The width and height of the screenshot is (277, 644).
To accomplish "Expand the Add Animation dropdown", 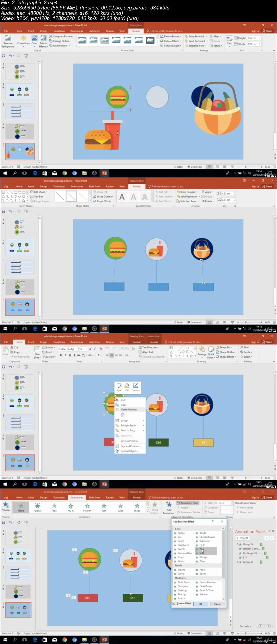I will 169,507.
